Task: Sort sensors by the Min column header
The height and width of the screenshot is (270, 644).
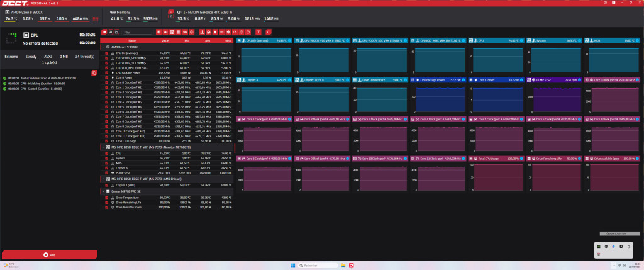Action: (187, 41)
